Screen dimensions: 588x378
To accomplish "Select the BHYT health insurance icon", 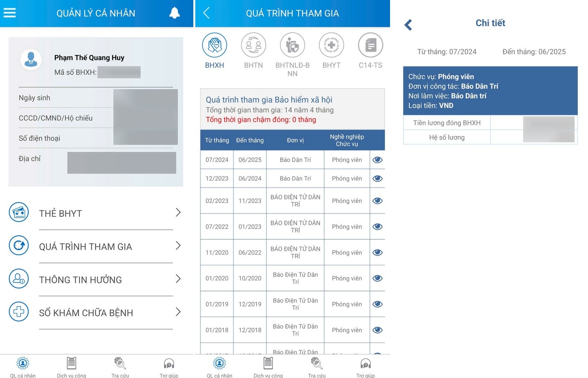I will (x=331, y=45).
